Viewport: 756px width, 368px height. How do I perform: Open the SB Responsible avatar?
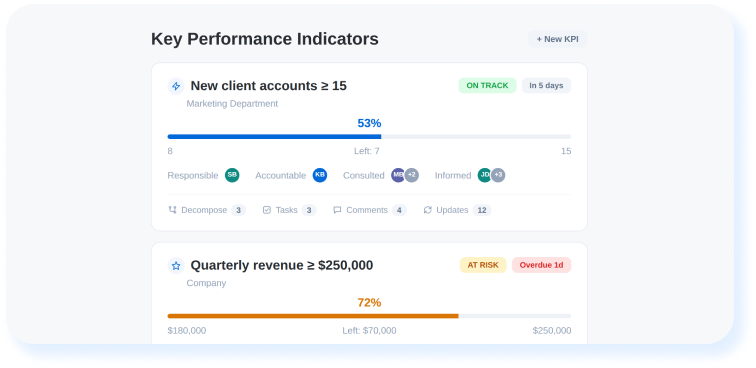[x=232, y=175]
